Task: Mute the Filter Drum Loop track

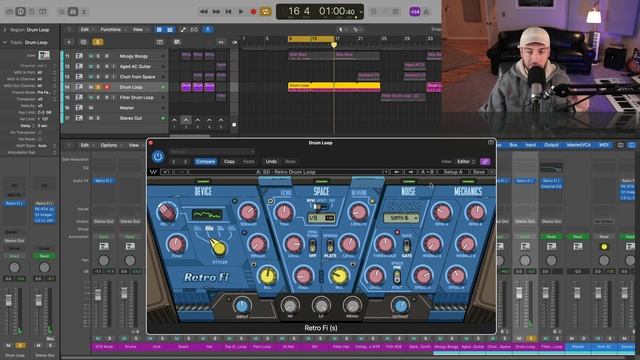Action: click(x=91, y=98)
